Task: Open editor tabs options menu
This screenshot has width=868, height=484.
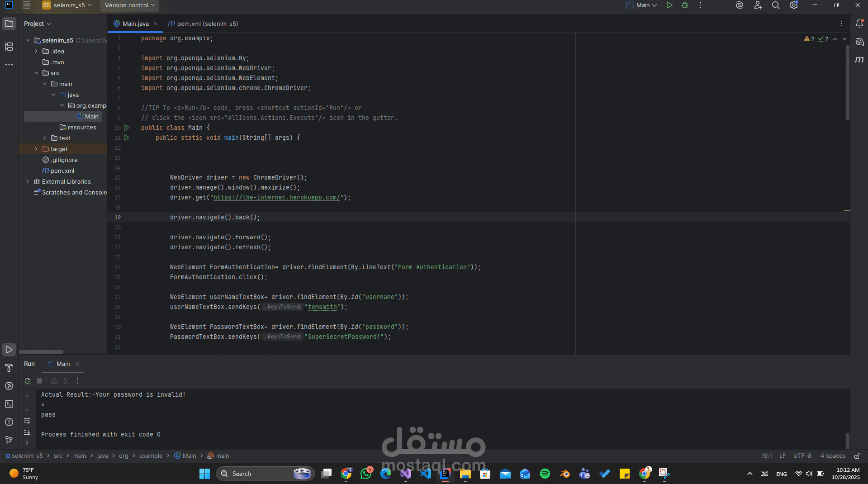Action: pos(841,24)
